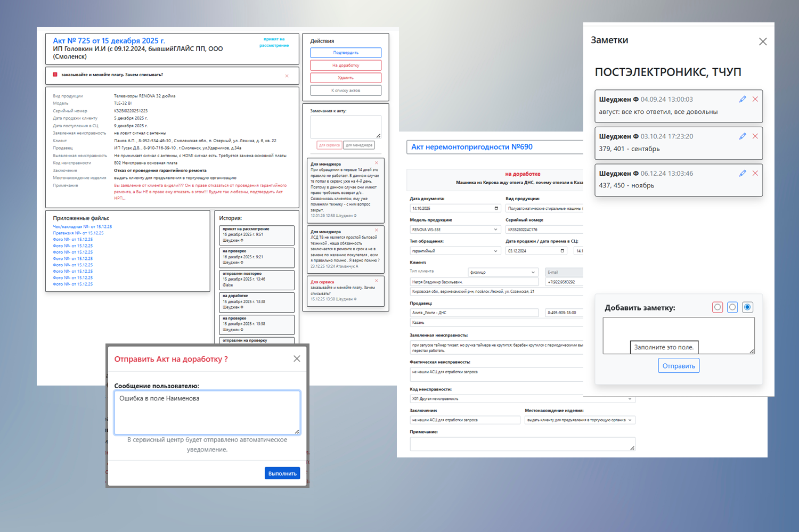This screenshot has width=799, height=532.
Task: Click the empty Примечание text area
Action: tap(523, 444)
